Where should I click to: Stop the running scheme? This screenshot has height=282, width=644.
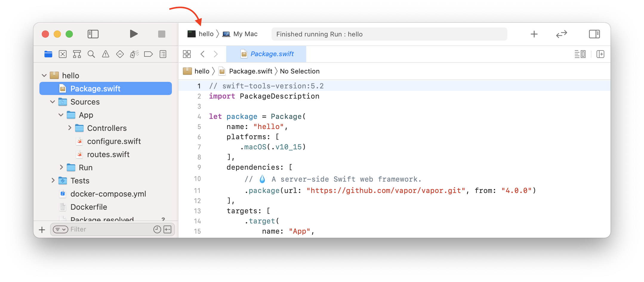point(161,34)
